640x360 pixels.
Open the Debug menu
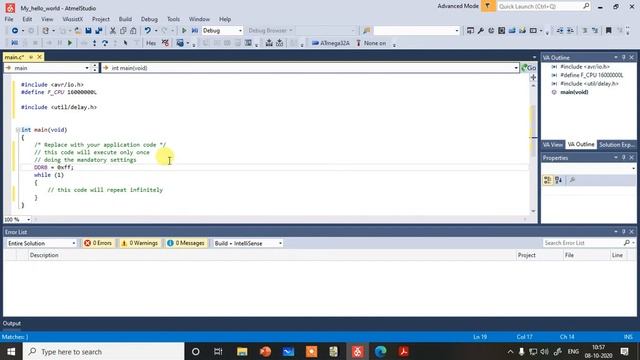[x=149, y=19]
